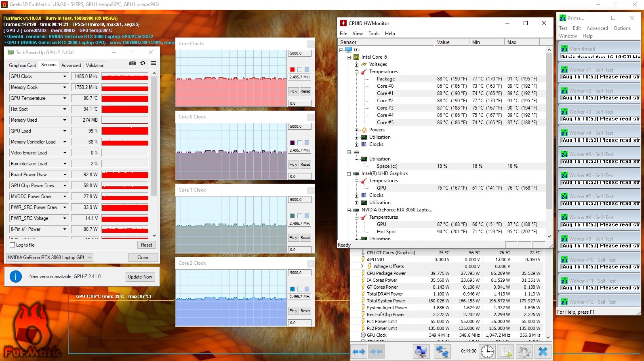Switch to the Advanced tab in GPU-Z
The height and width of the screenshot is (361, 644).
71,65
